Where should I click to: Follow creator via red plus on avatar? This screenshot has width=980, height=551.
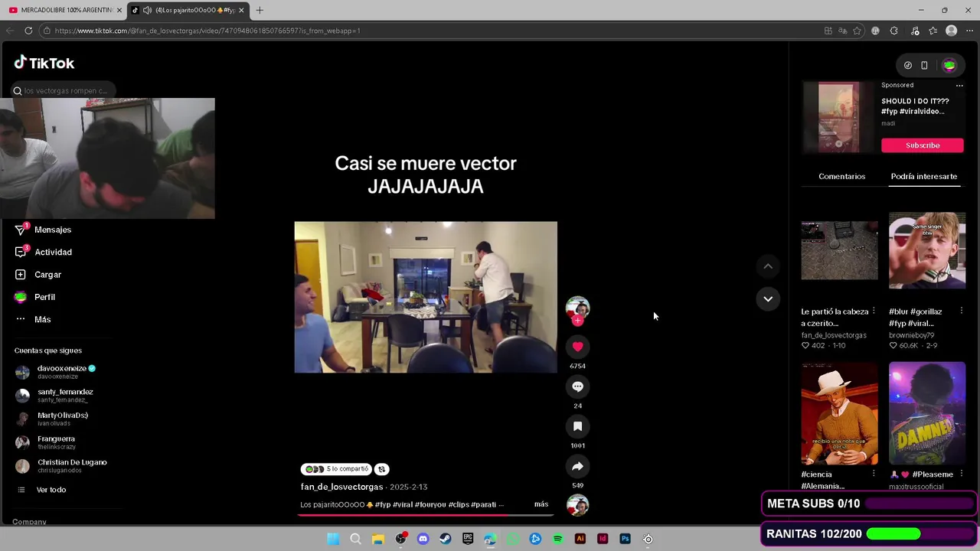(x=577, y=321)
